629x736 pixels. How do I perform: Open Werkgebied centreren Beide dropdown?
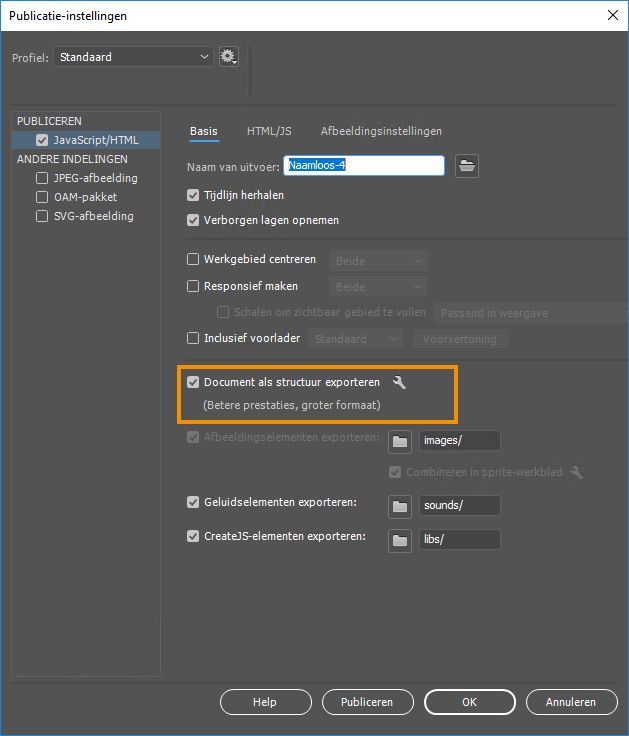(x=378, y=261)
